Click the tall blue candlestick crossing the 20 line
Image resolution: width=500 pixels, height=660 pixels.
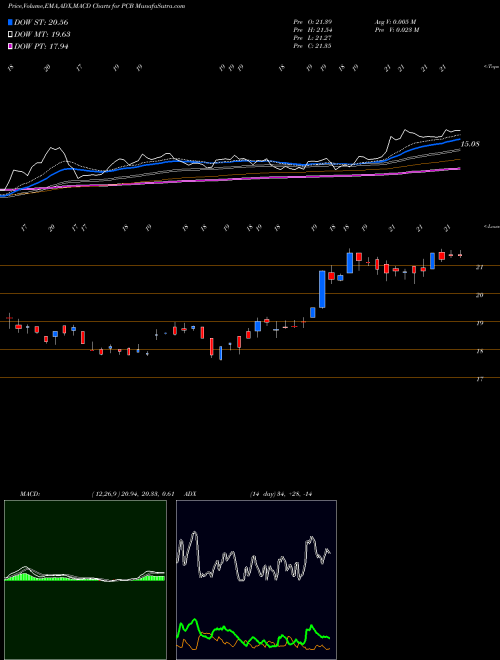click(x=322, y=289)
